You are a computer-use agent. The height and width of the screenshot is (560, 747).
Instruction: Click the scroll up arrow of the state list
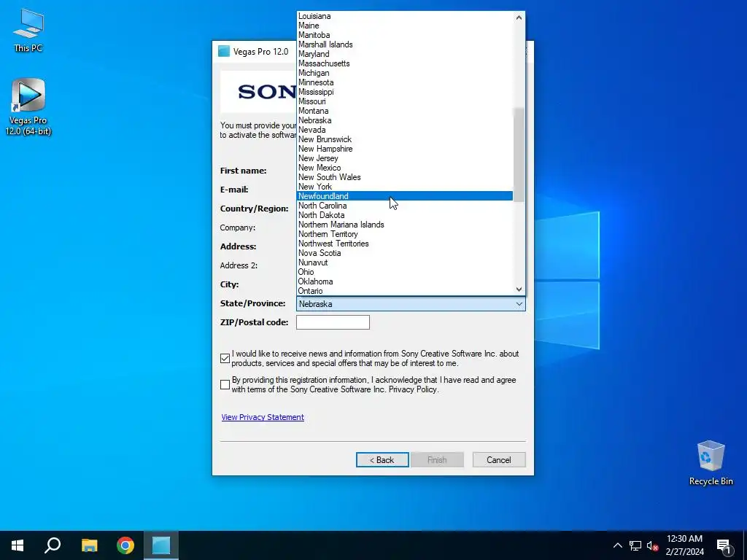pos(519,17)
